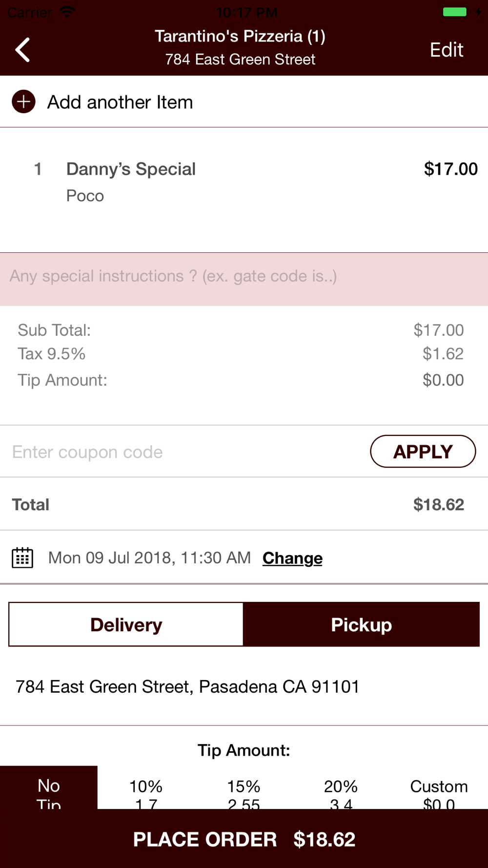Tap the Change date link

tap(292, 558)
